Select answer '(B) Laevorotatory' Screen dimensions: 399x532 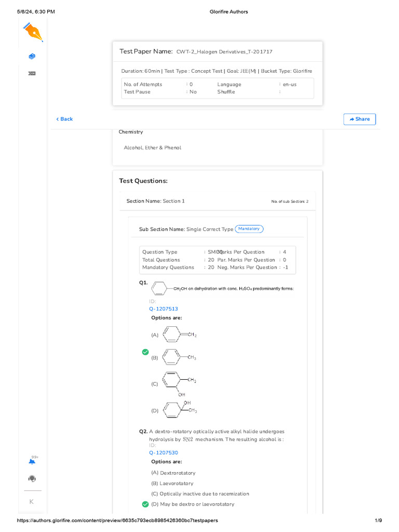[x=172, y=483]
